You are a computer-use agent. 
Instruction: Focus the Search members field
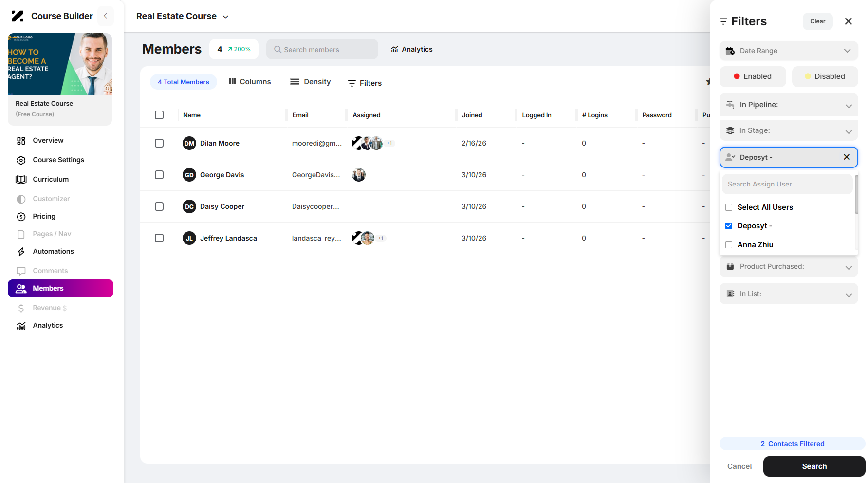[x=322, y=49]
